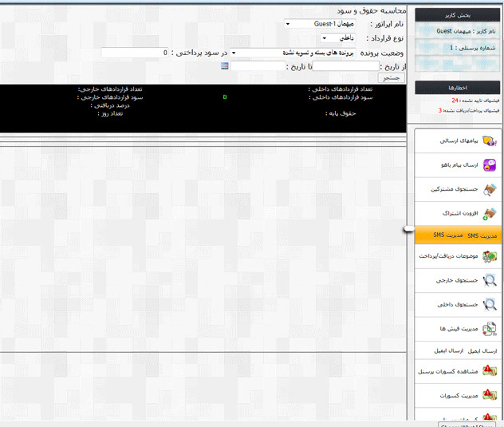Click the تا تاریخ to-date field
This screenshot has width=504, height=427.
(x=258, y=66)
